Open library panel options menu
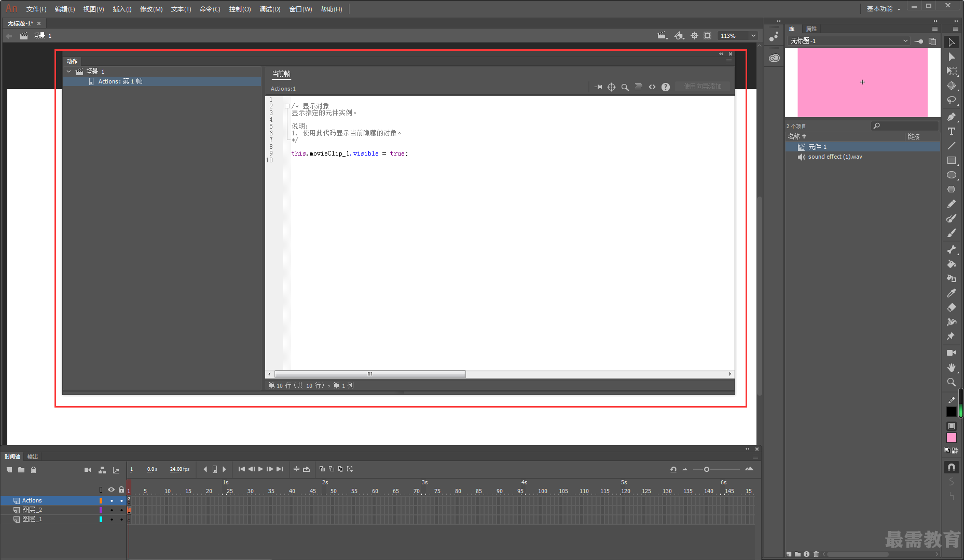 pyautogui.click(x=935, y=29)
